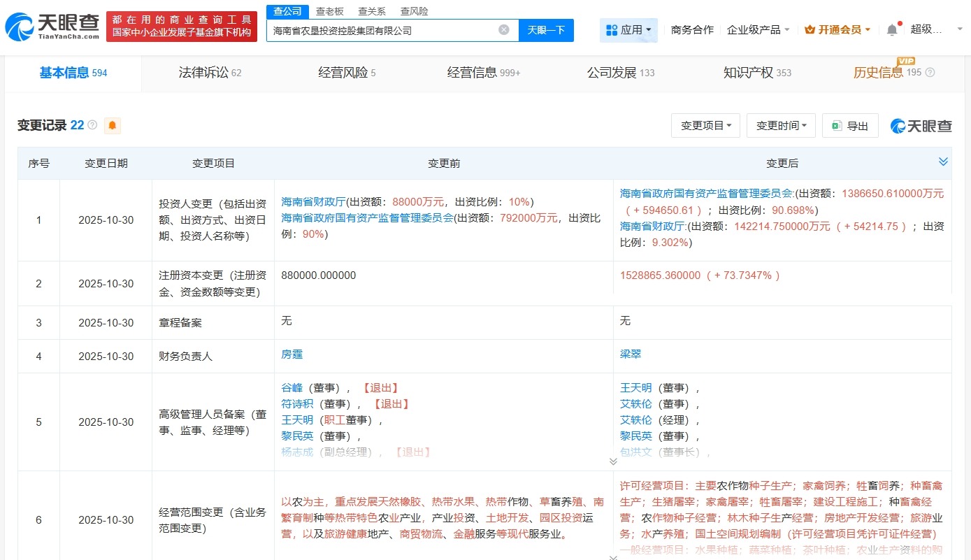Viewport: 971px width, 560px height.
Task: Click the 应用 apps grid icon
Action: pos(614,29)
